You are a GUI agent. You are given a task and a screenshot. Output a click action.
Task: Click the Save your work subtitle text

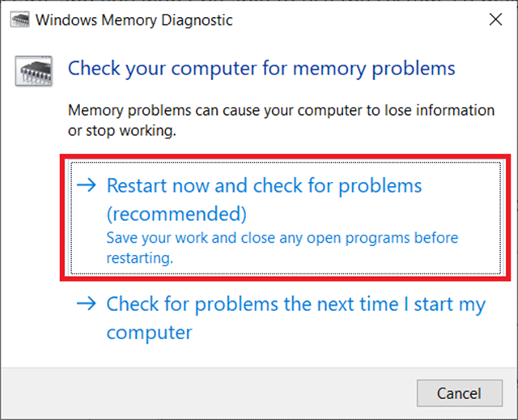[x=282, y=239]
